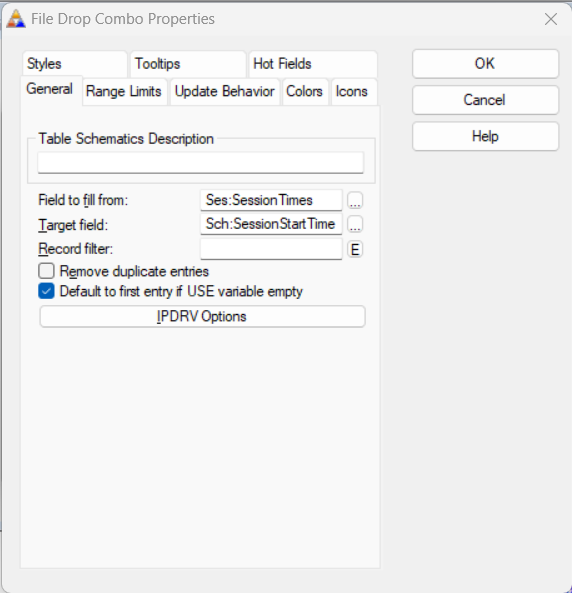The image size is (572, 593).
Task: Switch to the Styles tab
Action: 75,64
